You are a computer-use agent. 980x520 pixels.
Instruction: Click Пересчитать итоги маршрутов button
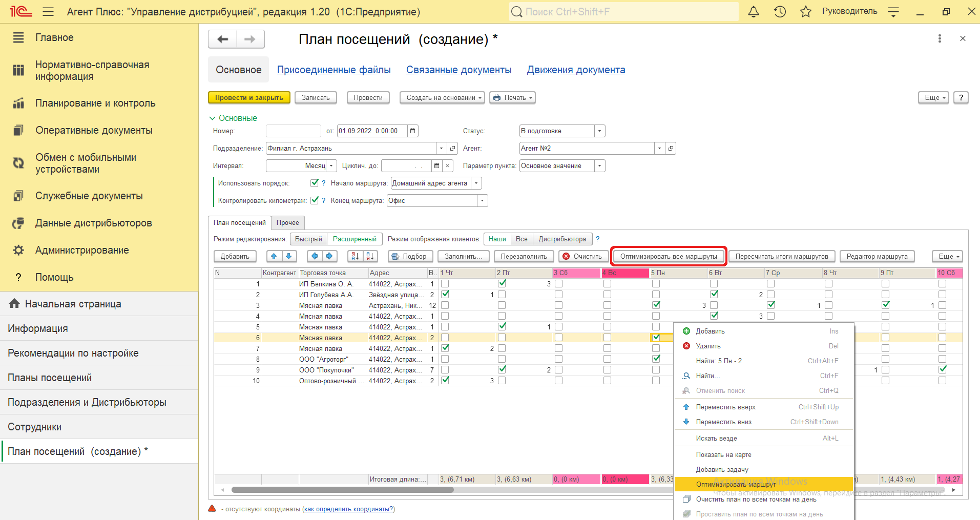point(782,256)
